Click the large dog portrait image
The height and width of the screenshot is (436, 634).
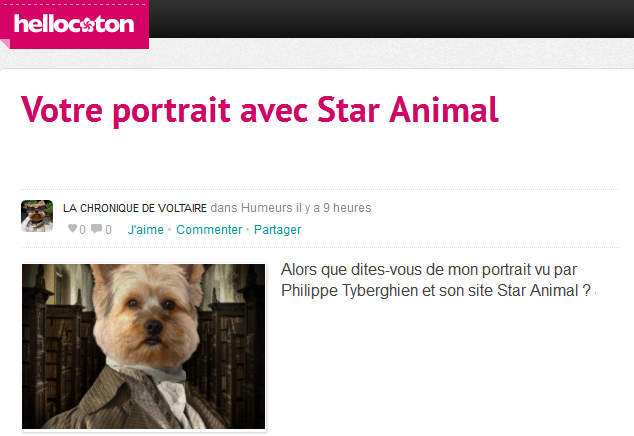coord(144,346)
